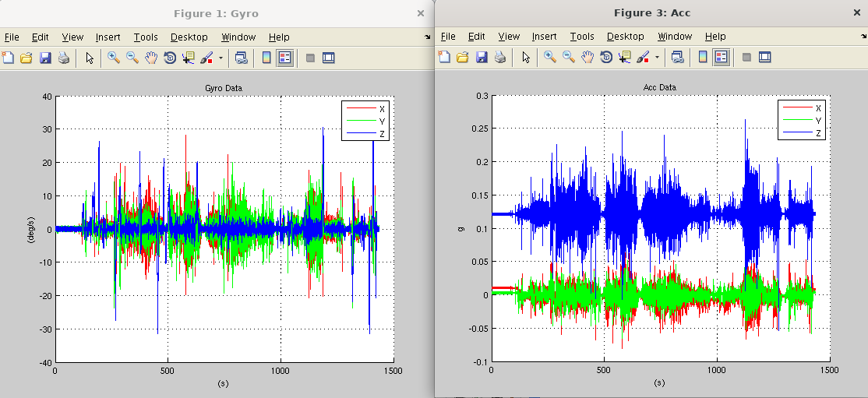Show plot tools in Acc figure
The width and height of the screenshot is (868, 398).
pos(765,57)
